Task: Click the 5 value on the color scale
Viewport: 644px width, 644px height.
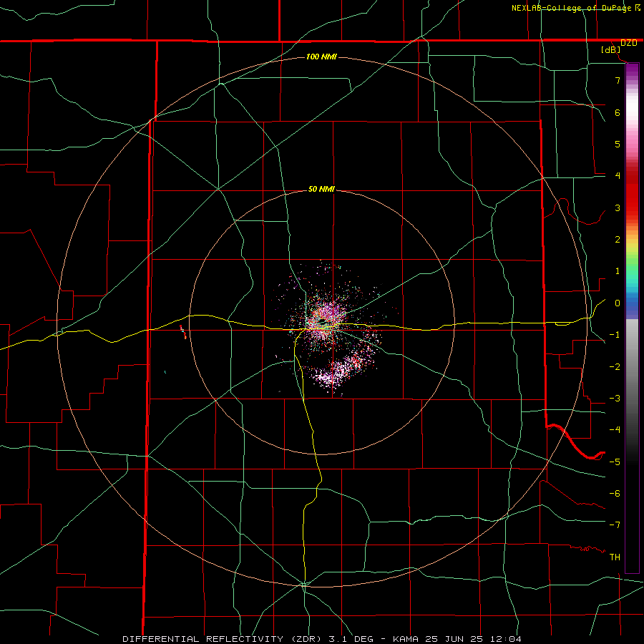Action: coord(618,144)
